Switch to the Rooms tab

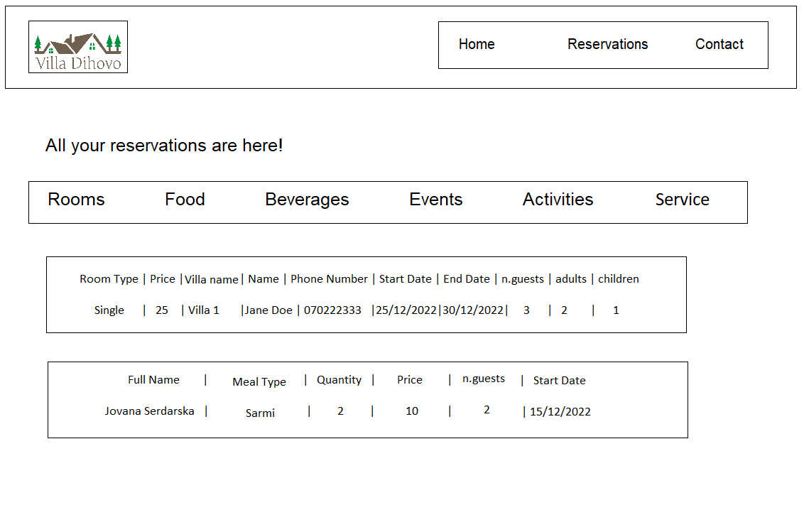[x=76, y=200]
